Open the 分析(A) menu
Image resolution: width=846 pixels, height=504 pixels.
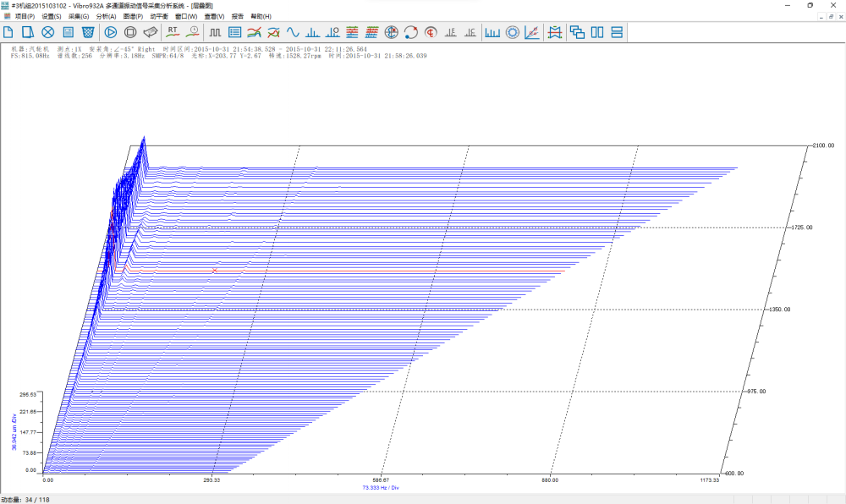(x=107, y=17)
